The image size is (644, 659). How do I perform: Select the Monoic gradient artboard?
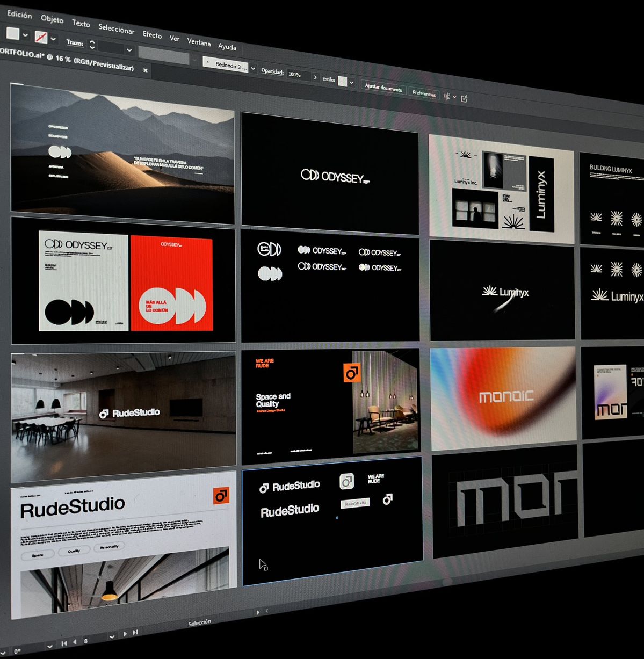coord(503,399)
